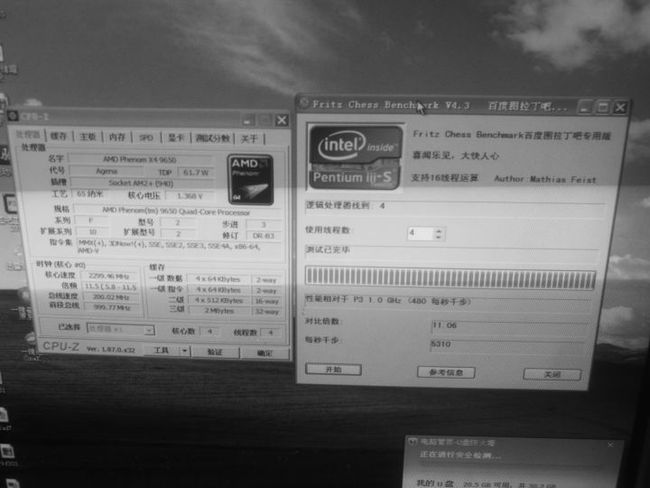Screen dimensions: 650x488
Task: Select the SPD tab in CPU-Z
Action: tap(146, 137)
